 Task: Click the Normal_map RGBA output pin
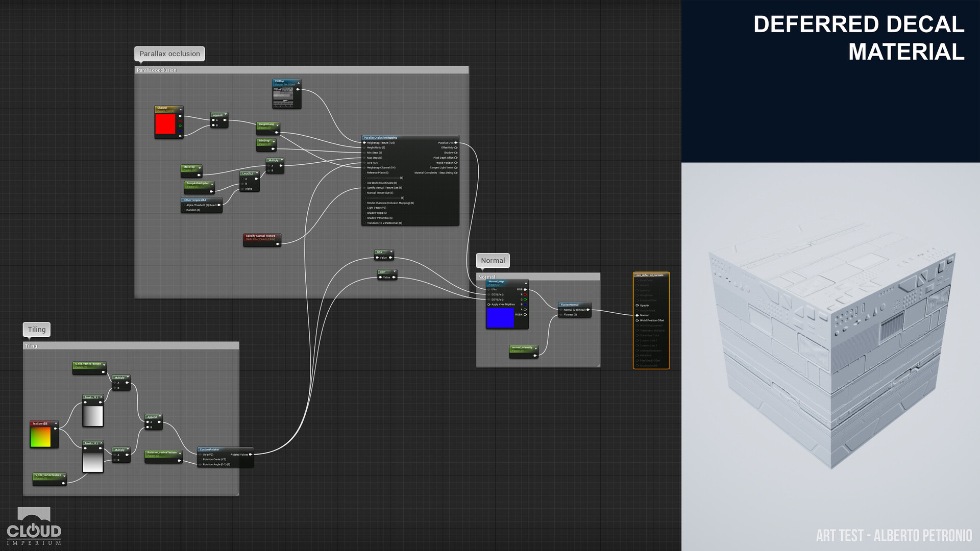(525, 314)
